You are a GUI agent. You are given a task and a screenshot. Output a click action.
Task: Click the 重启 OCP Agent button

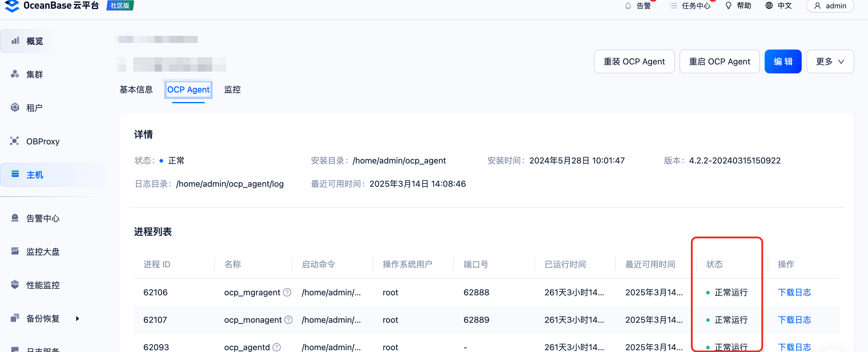click(x=720, y=61)
